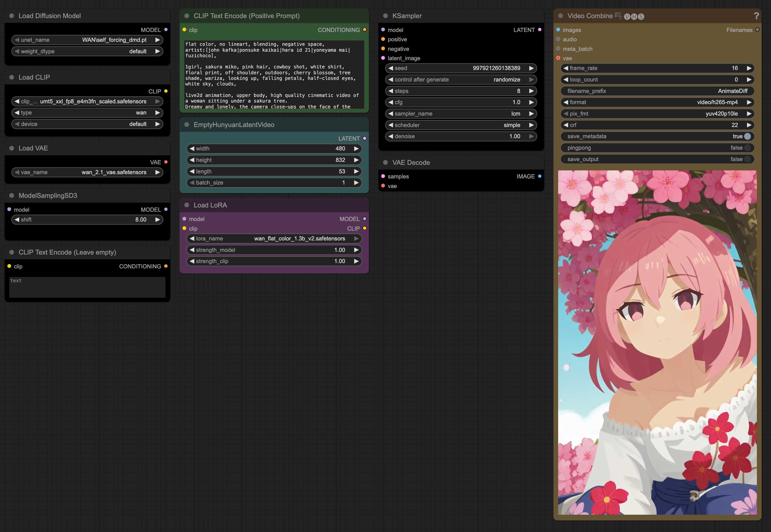Collapse the Load Diffusion Model node dot
Image resolution: width=771 pixels, height=532 pixels.
12,16
